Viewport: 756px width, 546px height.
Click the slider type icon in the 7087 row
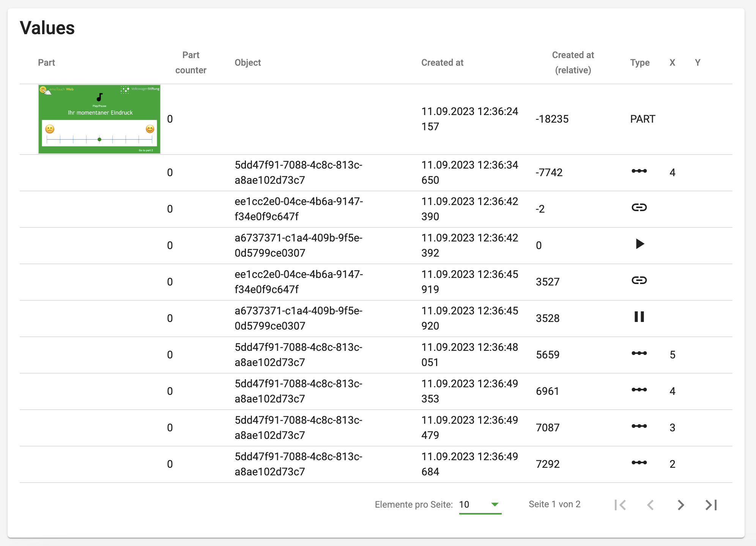(639, 426)
